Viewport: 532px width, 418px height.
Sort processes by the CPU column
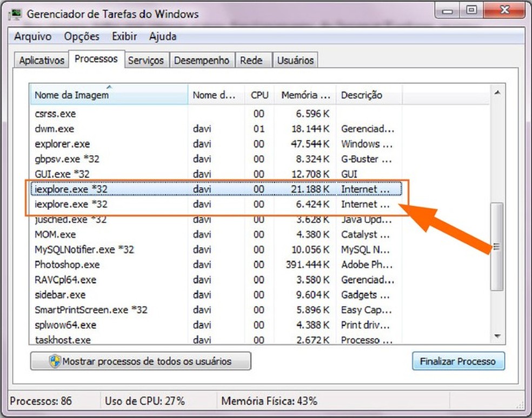(x=259, y=95)
